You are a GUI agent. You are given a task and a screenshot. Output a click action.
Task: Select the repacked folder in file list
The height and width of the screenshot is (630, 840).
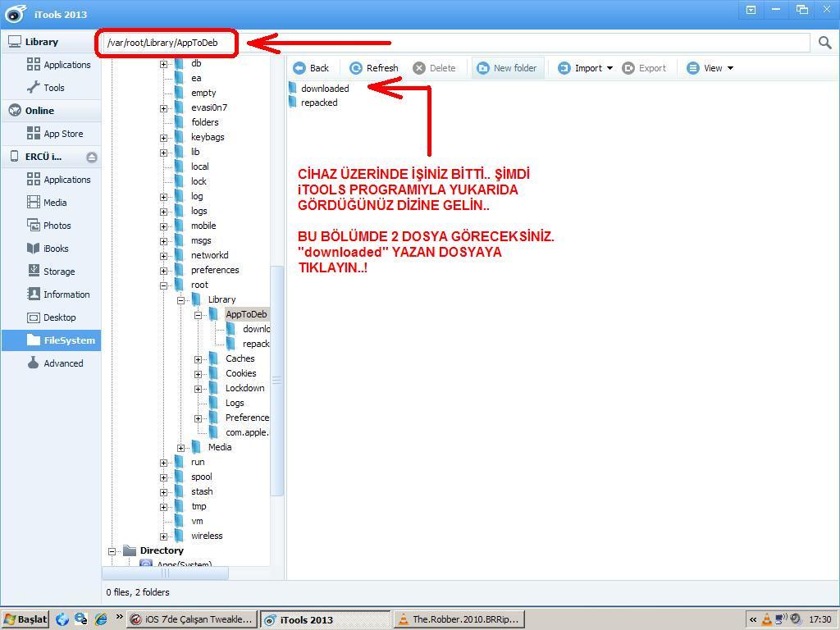pyautogui.click(x=313, y=103)
